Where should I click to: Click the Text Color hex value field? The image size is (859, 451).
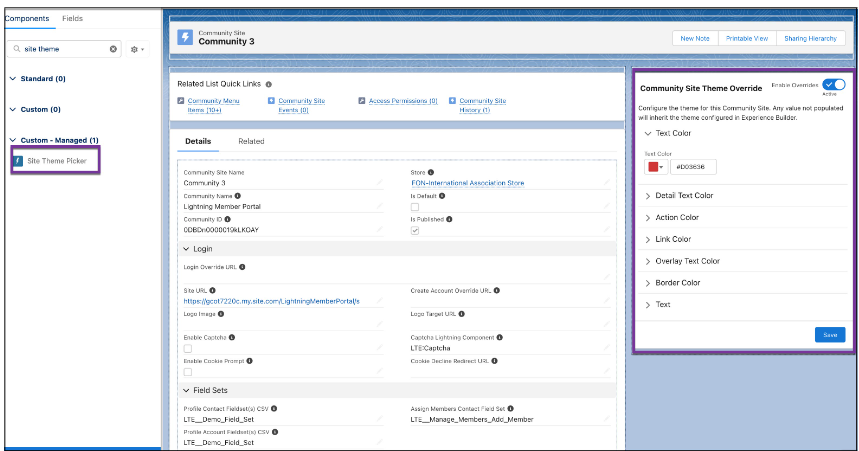[x=693, y=167]
